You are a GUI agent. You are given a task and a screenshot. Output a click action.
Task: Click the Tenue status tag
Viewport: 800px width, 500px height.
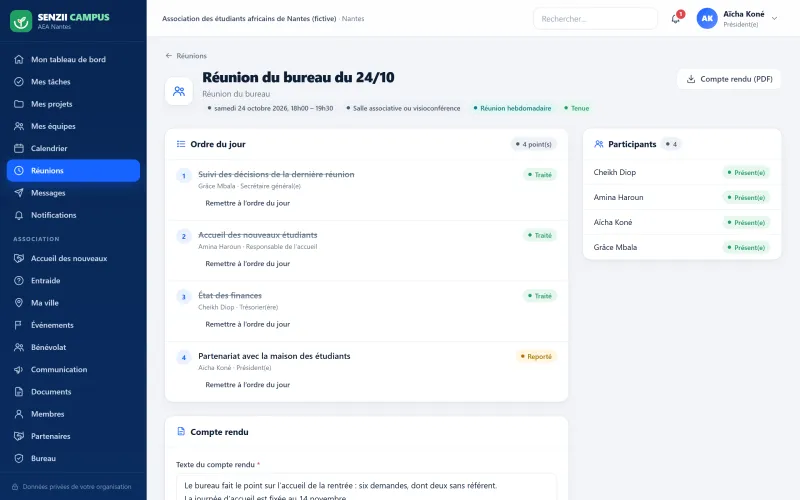(577, 108)
